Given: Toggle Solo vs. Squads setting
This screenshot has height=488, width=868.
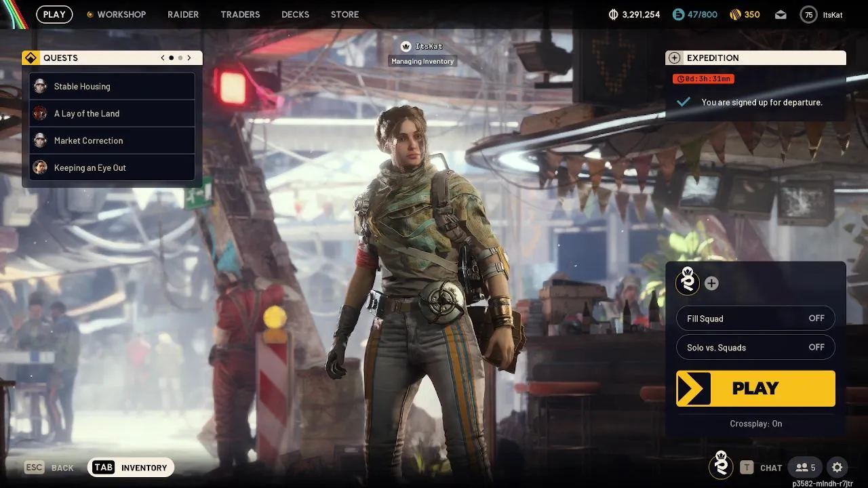Looking at the screenshot, I should pyautogui.click(x=755, y=348).
